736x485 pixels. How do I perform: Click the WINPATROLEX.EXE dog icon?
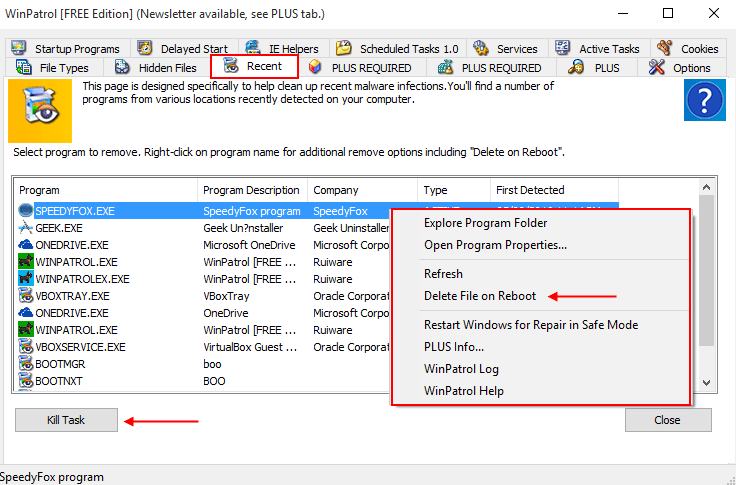click(26, 279)
